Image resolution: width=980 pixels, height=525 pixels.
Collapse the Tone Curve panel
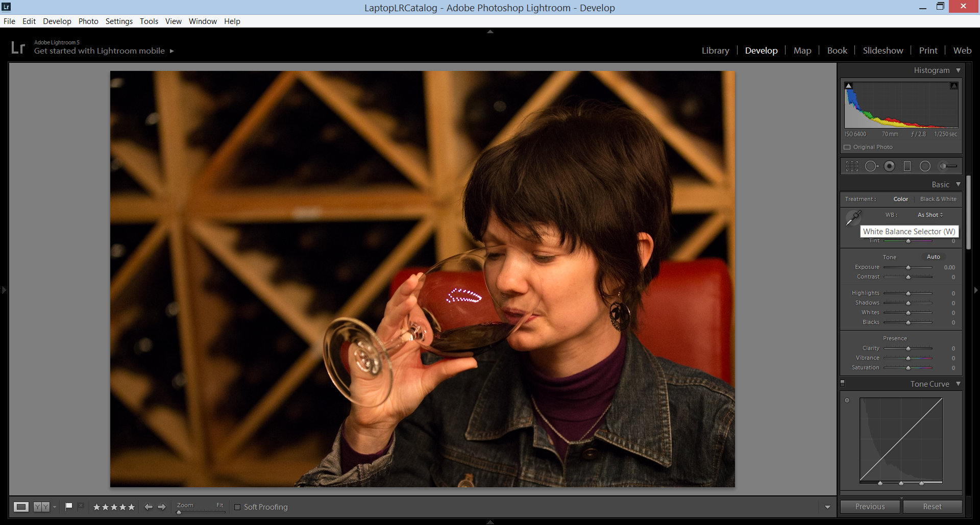[959, 384]
